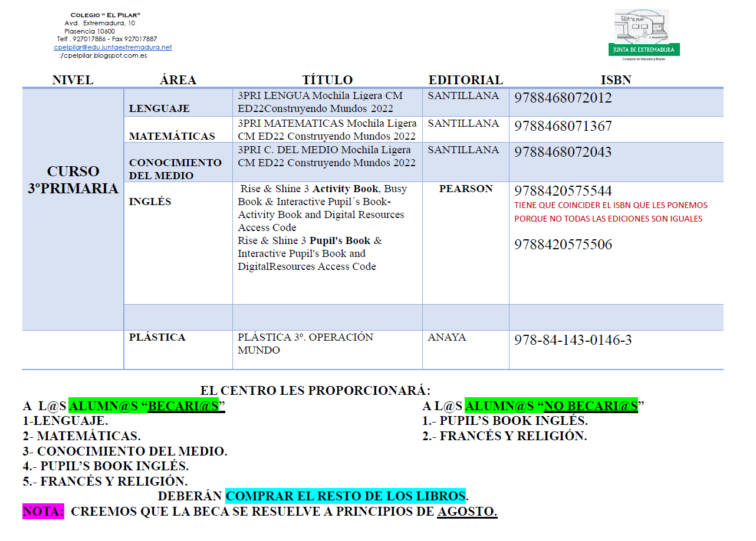Select the address Avd. Extremadura, 10
This screenshot has height=541, width=756.
pos(100,23)
